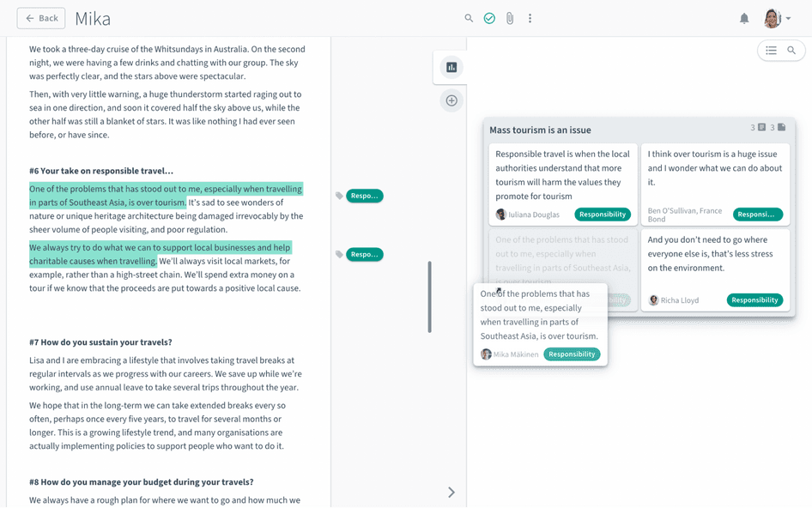Toggle the Responsibility tag on Mika Mäkinen's note

[572, 354]
